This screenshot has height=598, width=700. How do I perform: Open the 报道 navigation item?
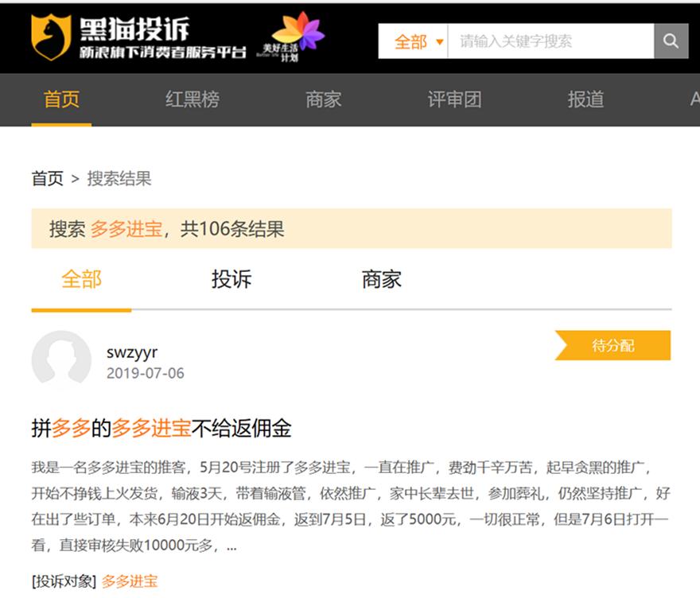point(586,101)
